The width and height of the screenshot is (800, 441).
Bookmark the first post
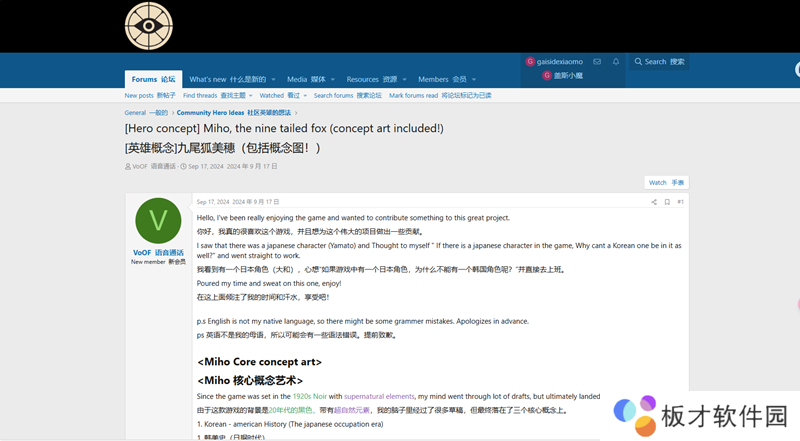667,202
